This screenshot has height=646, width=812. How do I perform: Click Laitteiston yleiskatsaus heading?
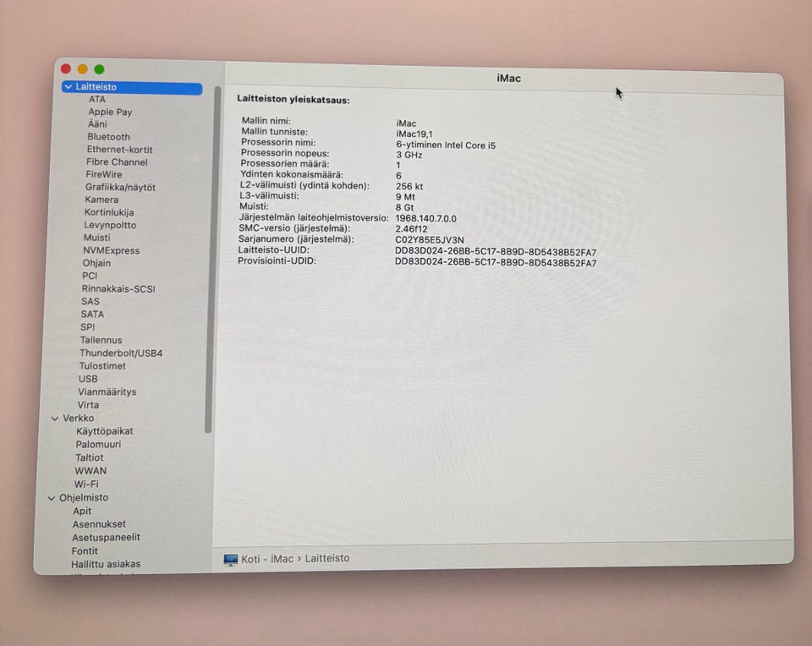click(x=294, y=100)
